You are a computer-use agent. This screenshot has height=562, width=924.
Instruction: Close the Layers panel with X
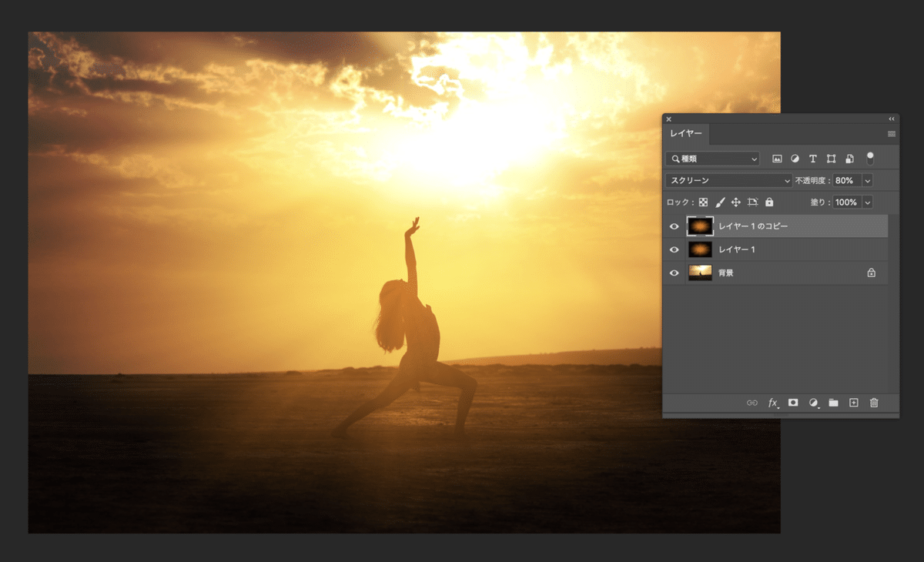click(668, 119)
